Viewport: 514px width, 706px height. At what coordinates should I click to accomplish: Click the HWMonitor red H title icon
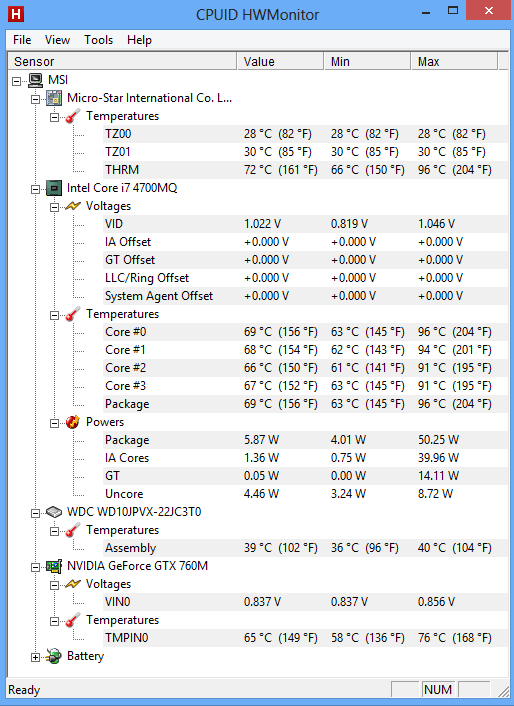click(16, 14)
